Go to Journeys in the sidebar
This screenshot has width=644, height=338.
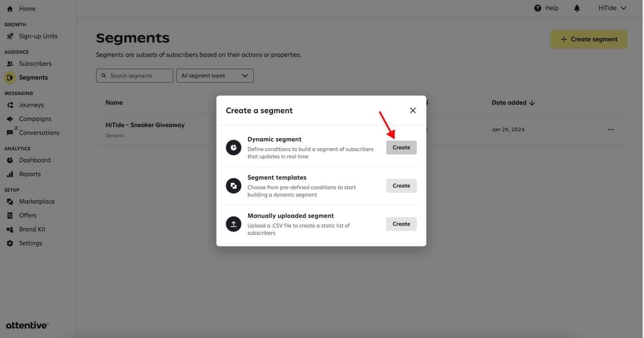(x=31, y=105)
